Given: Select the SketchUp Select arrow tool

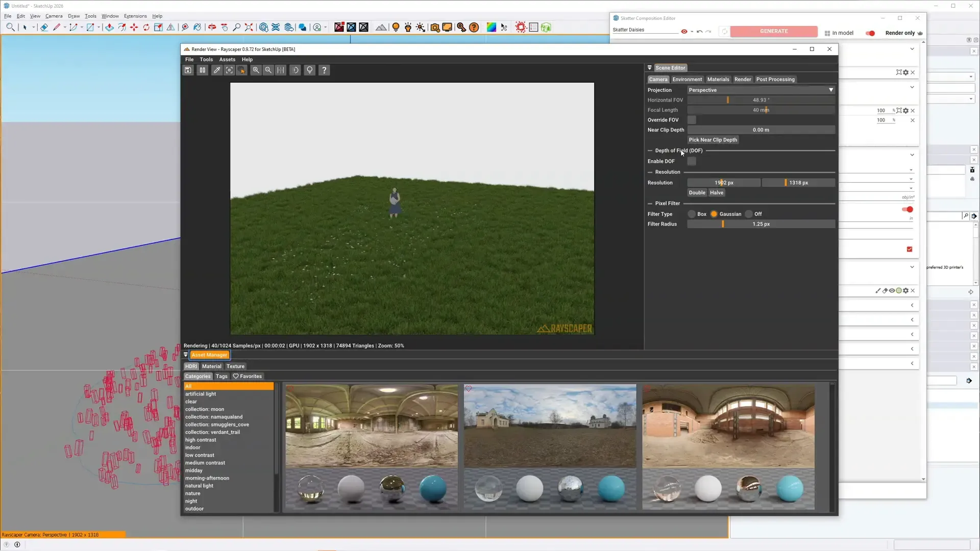Looking at the screenshot, I should coord(24,28).
